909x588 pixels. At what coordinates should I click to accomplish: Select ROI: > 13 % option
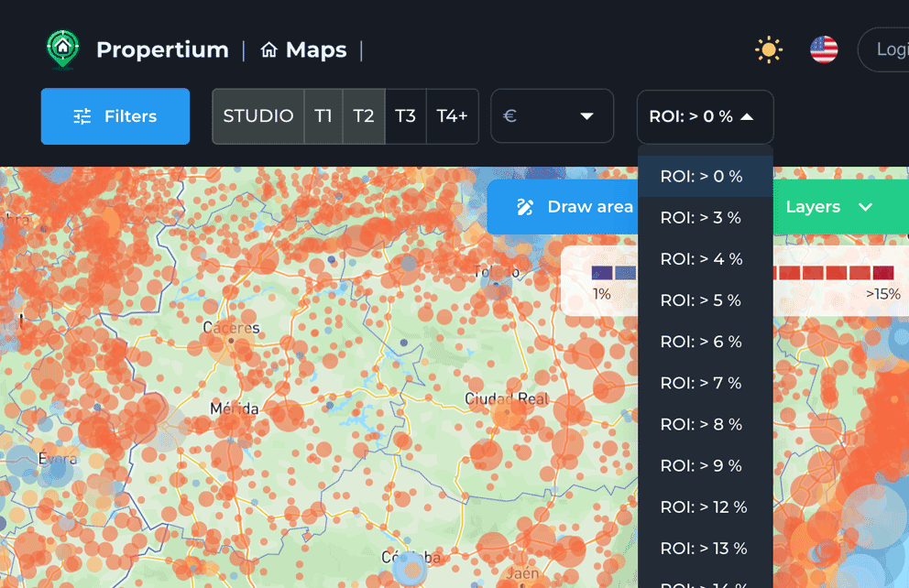(x=706, y=549)
